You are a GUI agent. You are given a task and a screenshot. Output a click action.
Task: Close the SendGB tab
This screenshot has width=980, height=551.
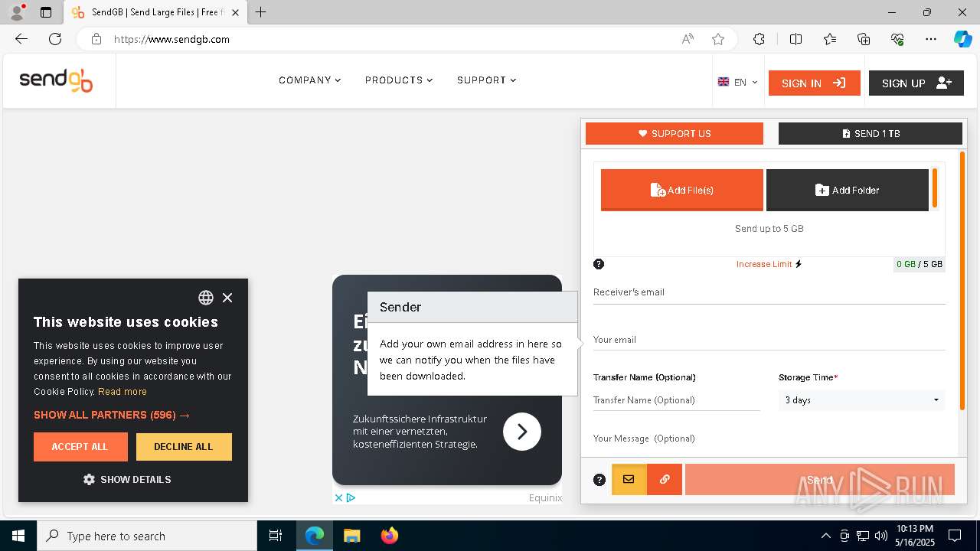tap(235, 12)
